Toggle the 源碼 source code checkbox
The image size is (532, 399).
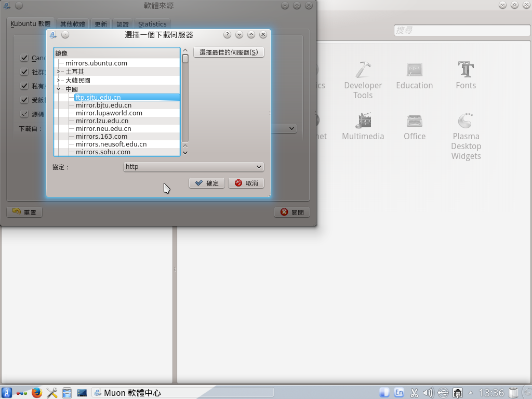24,114
